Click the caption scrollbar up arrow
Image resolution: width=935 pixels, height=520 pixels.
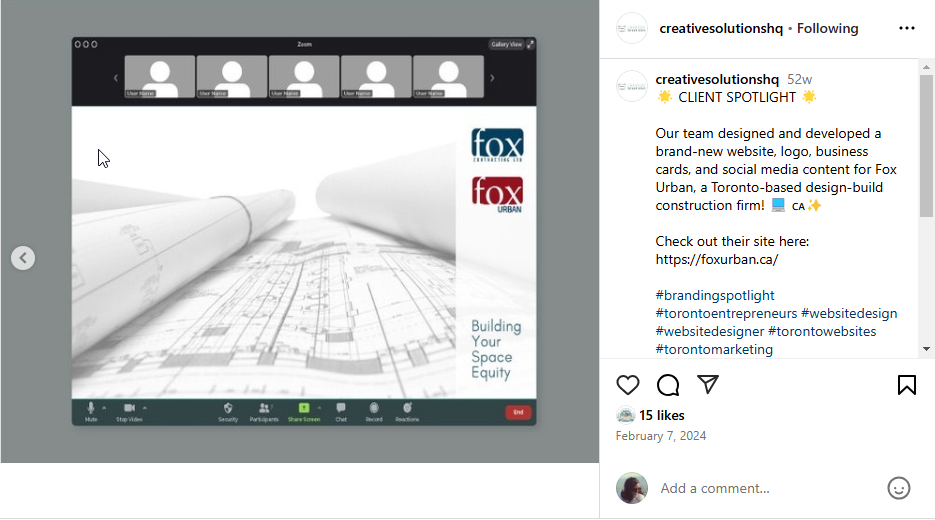tap(926, 67)
